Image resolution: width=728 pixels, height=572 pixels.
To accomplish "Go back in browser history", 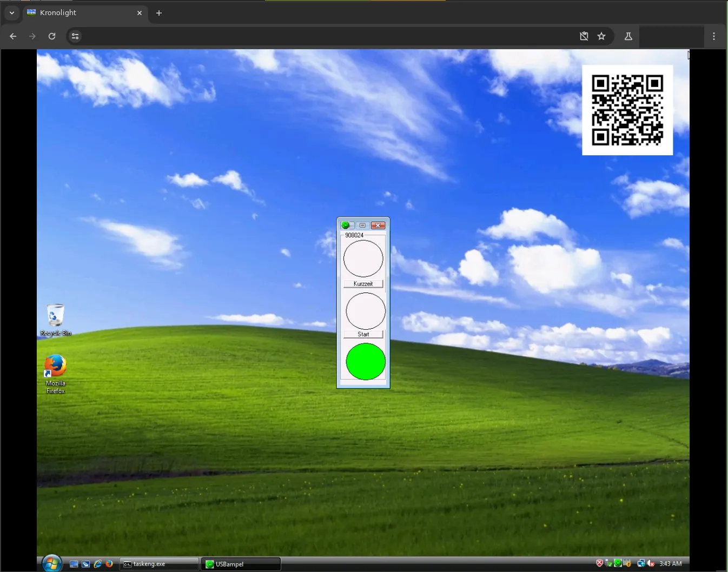I will coord(13,36).
